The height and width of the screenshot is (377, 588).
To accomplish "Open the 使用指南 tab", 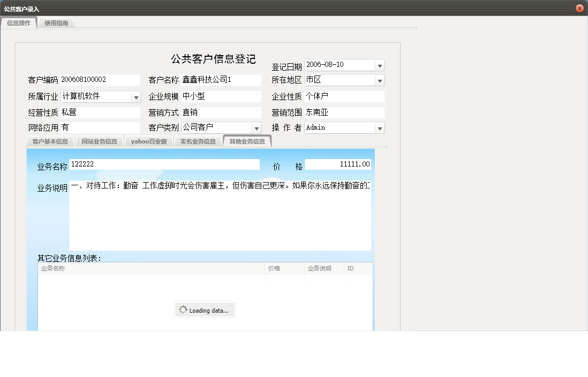I will (x=56, y=23).
